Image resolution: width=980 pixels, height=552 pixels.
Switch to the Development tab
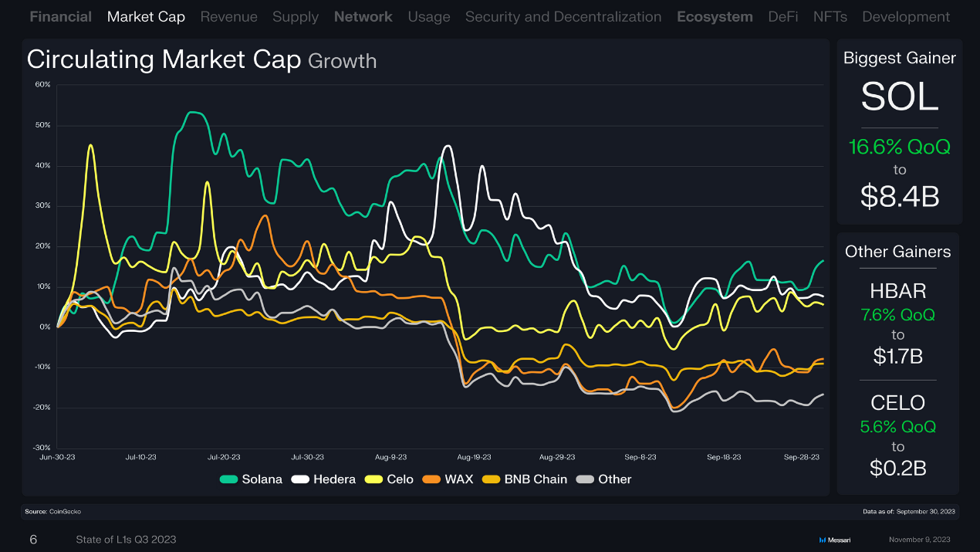click(x=905, y=16)
